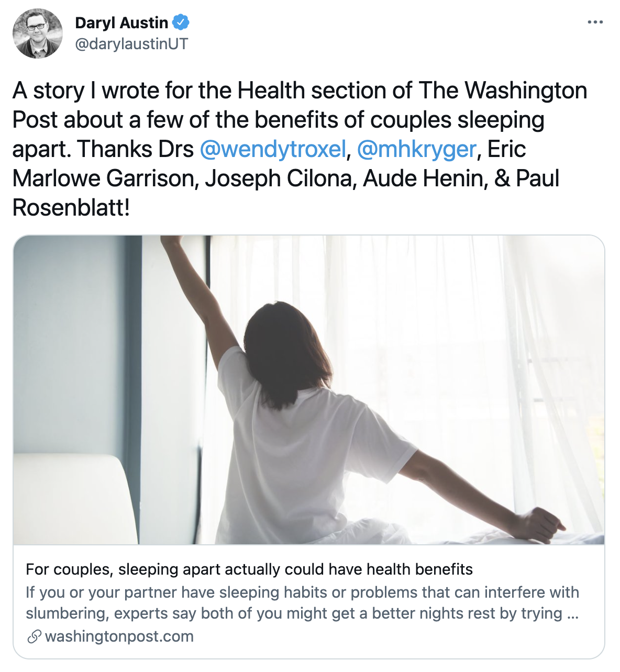Click the article description starting 'If you or your partner'
The image size is (620, 672).
pyautogui.click(x=302, y=602)
